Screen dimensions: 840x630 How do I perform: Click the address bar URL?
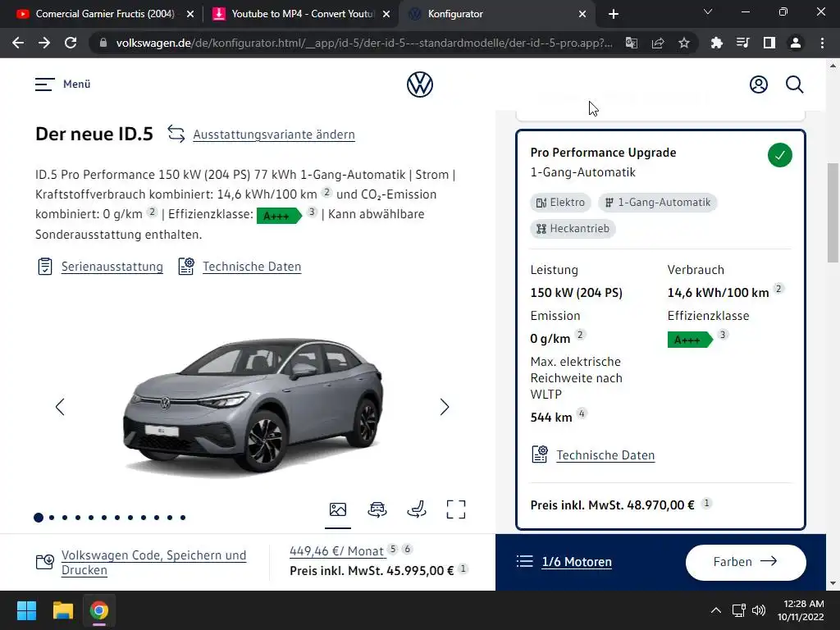pos(364,43)
